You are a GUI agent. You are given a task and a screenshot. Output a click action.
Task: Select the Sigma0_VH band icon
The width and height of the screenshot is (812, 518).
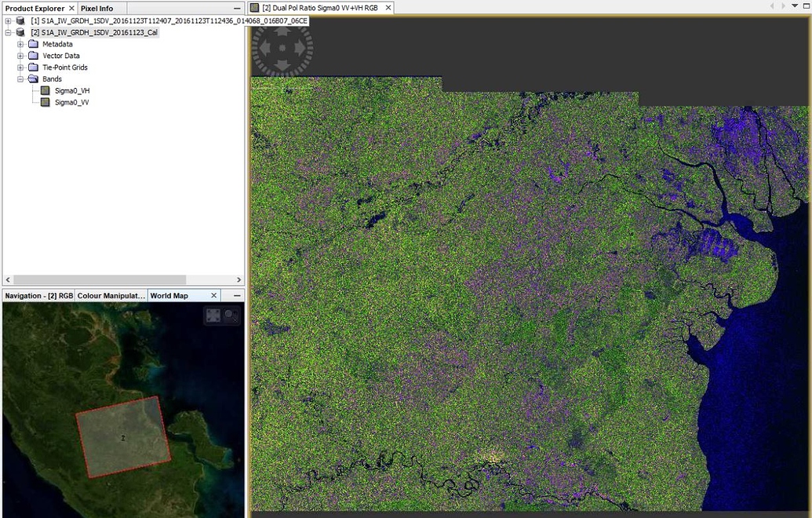(x=46, y=90)
